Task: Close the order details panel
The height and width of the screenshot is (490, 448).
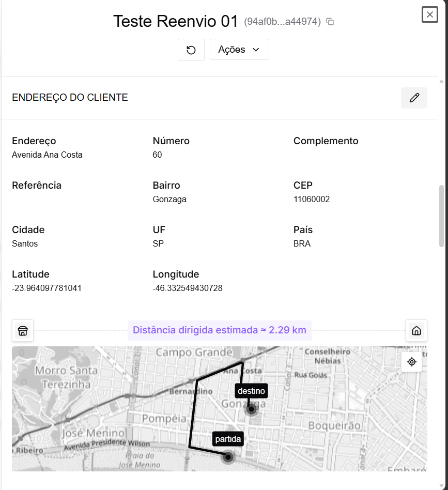Action: click(x=430, y=14)
